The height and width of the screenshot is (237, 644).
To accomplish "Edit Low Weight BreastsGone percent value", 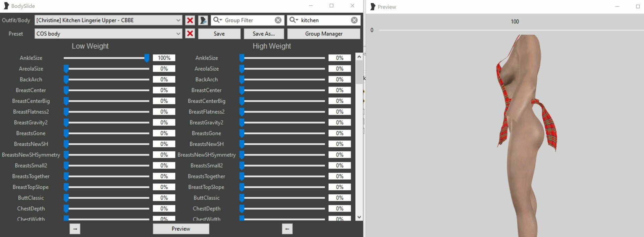I will click(164, 133).
